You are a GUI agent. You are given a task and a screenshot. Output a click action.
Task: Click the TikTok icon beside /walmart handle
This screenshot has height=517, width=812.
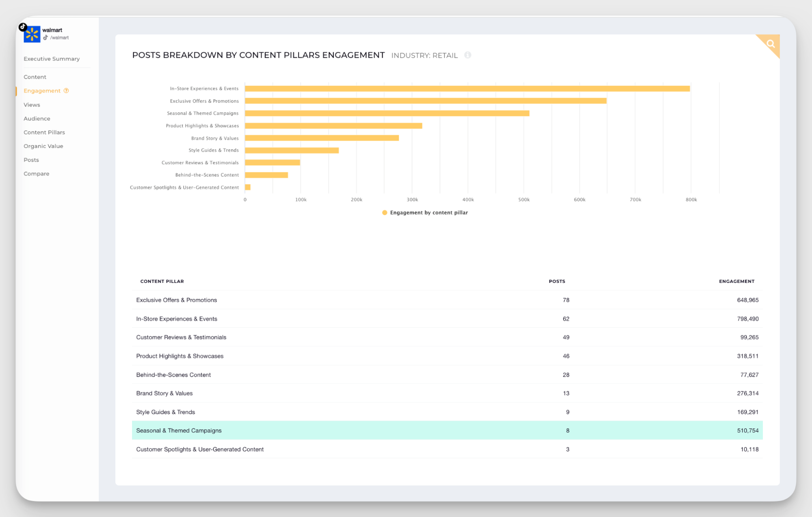[x=46, y=38]
